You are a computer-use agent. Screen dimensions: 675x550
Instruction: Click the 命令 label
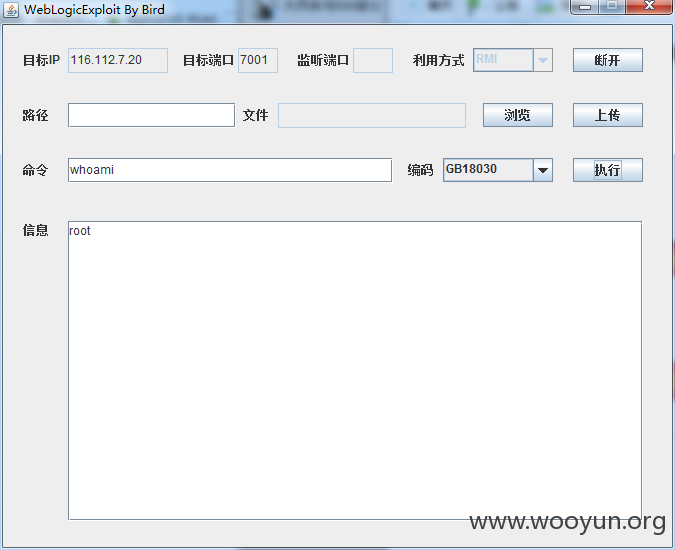pos(35,170)
